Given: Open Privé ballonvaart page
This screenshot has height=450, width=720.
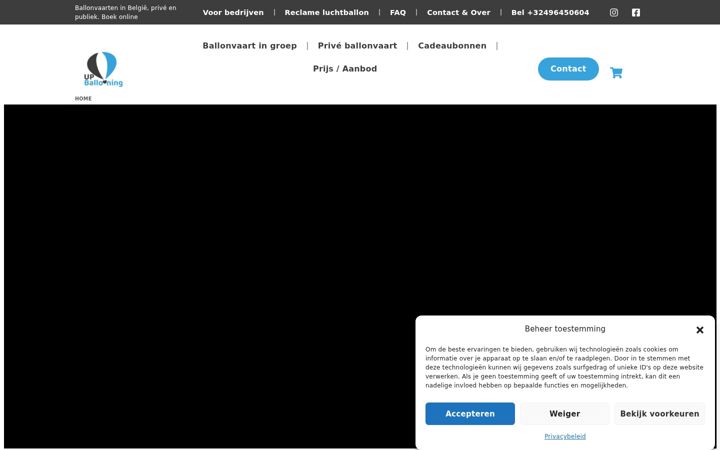Looking at the screenshot, I should coord(357,45).
